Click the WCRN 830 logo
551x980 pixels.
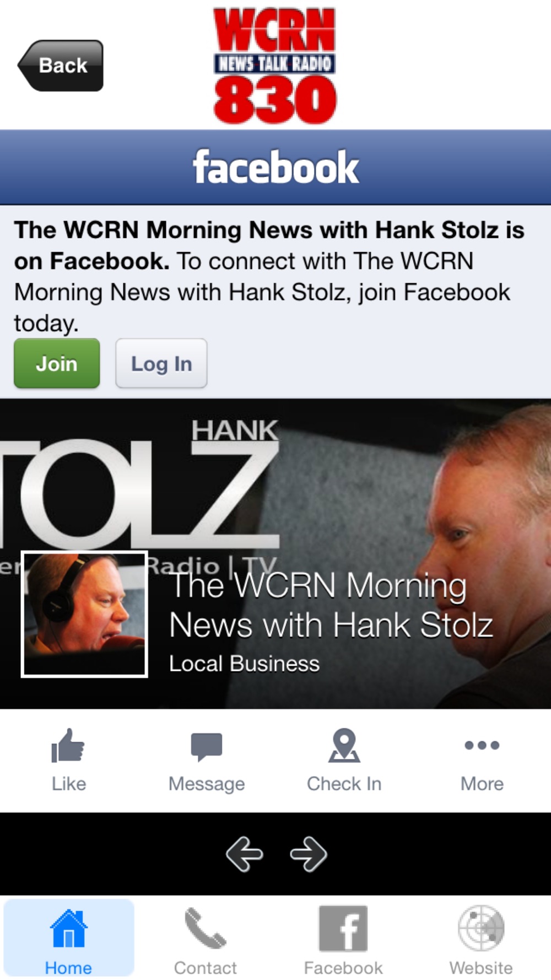click(x=275, y=66)
